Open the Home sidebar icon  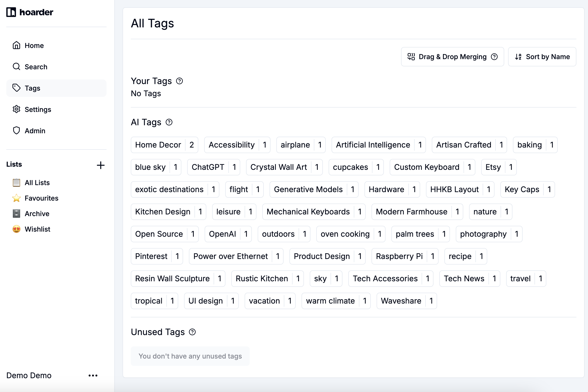click(x=16, y=45)
